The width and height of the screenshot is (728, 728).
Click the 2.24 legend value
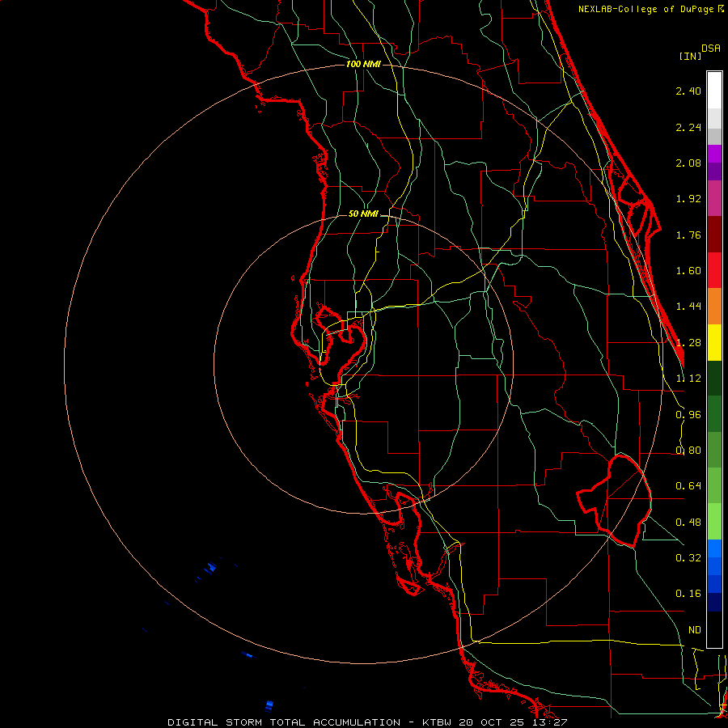688,127
